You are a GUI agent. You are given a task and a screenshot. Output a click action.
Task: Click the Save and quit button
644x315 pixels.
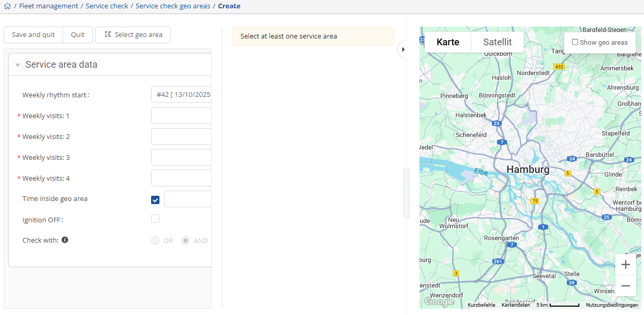(33, 35)
